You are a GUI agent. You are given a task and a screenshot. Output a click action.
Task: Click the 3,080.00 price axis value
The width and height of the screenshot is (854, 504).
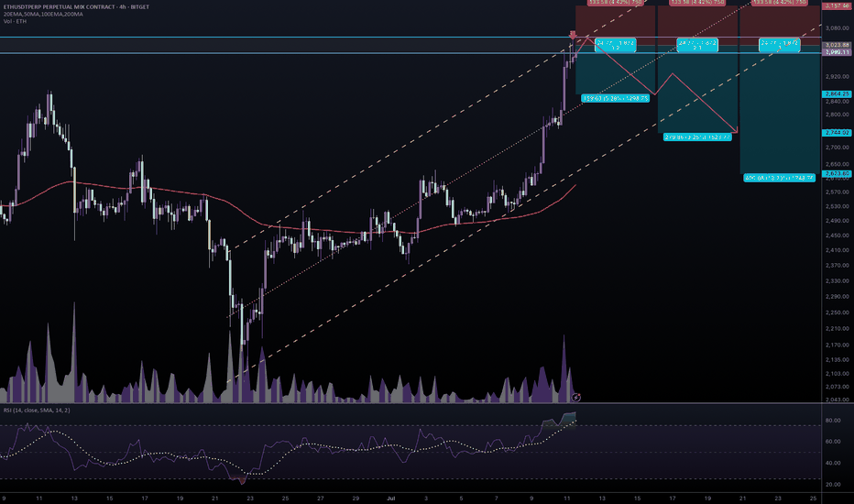tap(838, 27)
